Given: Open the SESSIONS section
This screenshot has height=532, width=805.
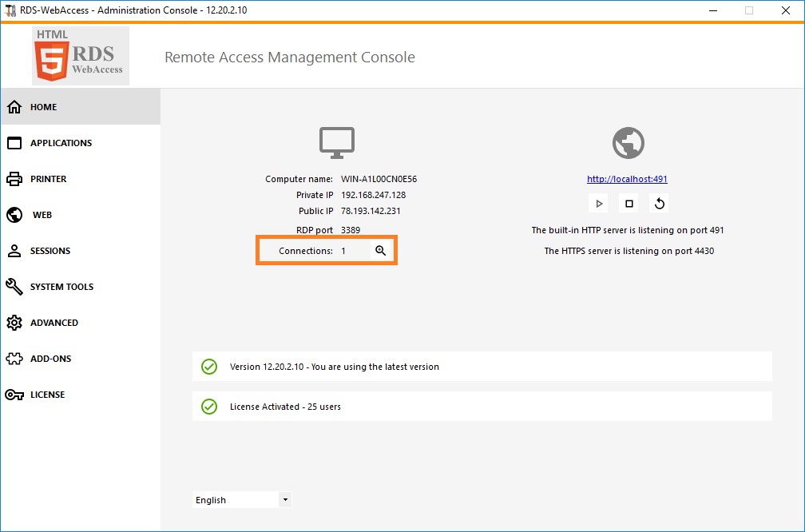Looking at the screenshot, I should click(x=81, y=251).
